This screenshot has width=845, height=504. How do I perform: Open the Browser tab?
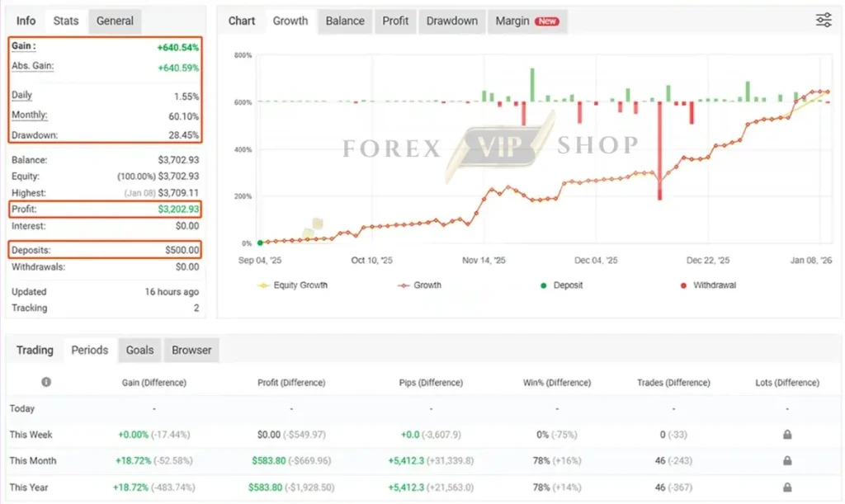191,350
